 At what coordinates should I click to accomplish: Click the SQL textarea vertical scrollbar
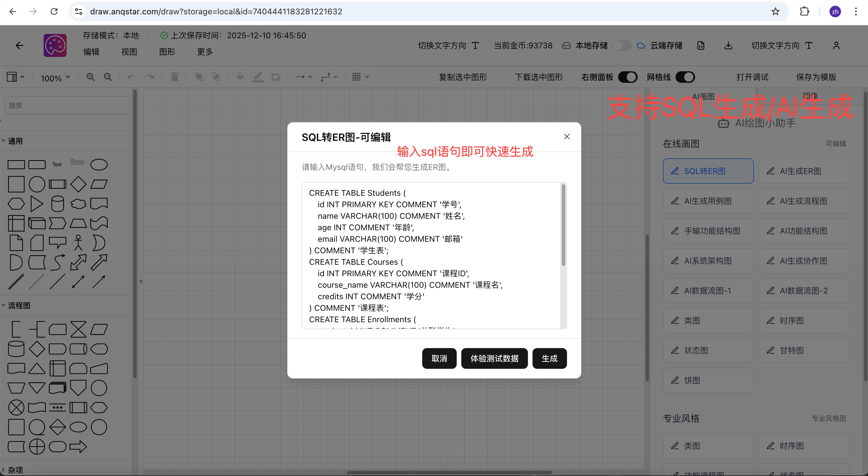(563, 225)
